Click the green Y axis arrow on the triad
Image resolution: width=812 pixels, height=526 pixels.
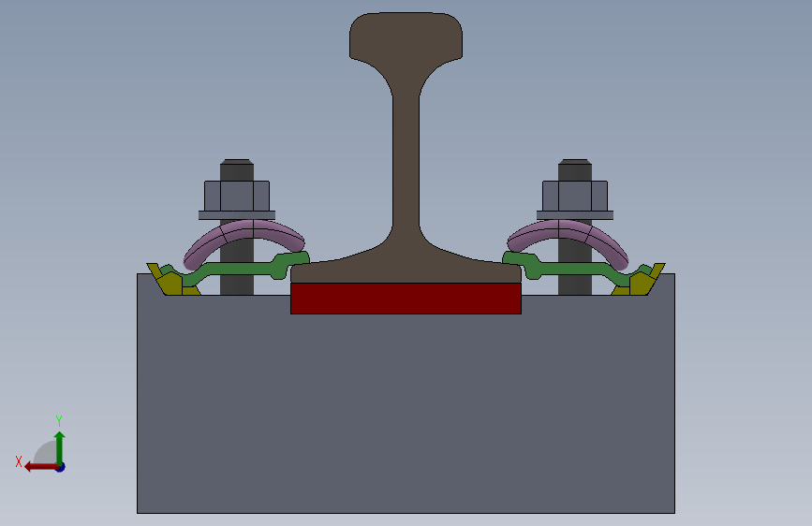pyautogui.click(x=60, y=447)
